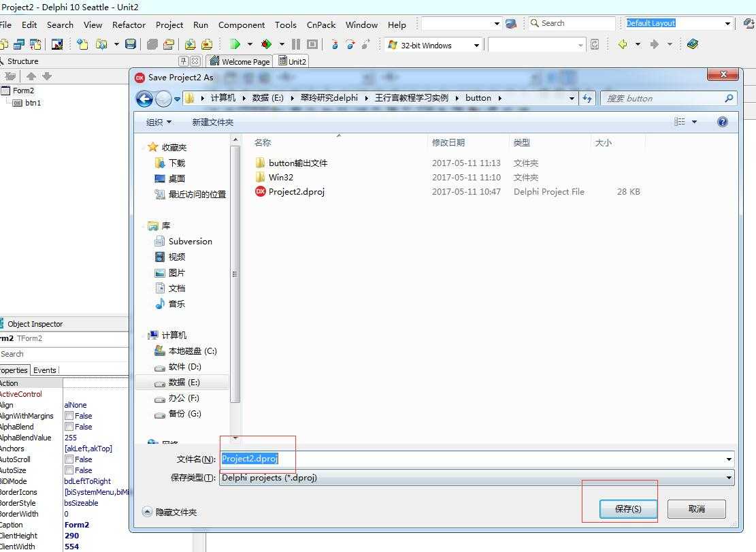
Task: Click the Program Reset stop icon
Action: click(x=312, y=44)
